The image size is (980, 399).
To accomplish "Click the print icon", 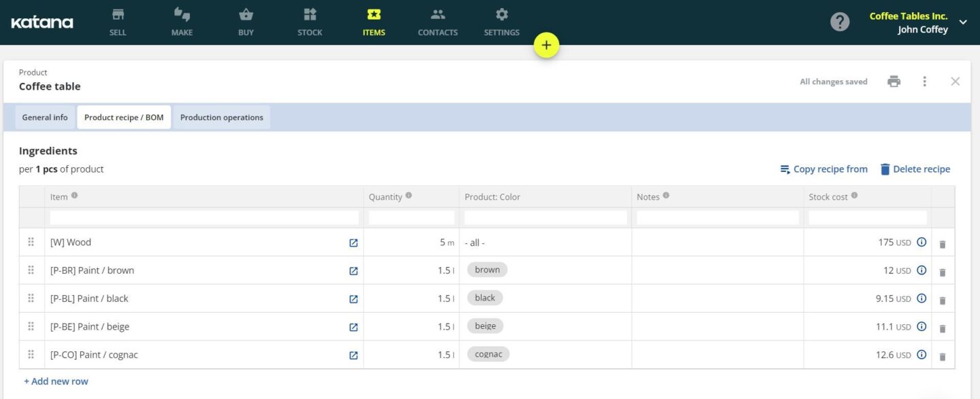I will pos(894,81).
